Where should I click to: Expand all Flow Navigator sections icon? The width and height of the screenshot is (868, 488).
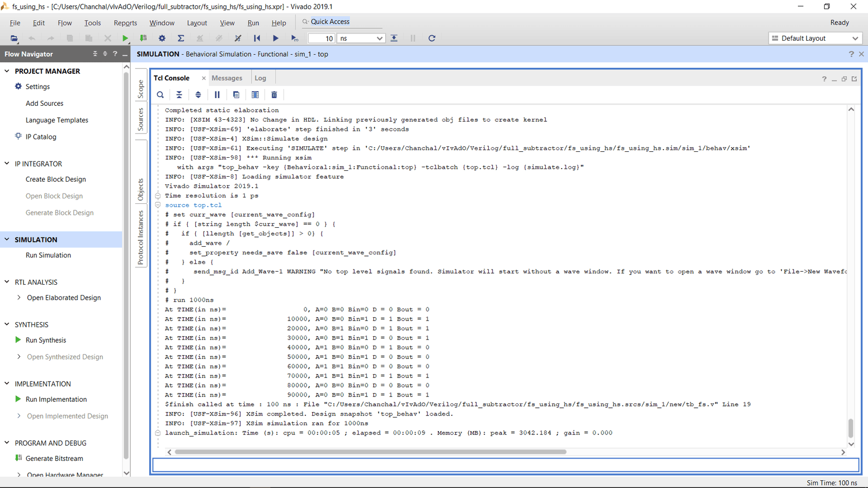[x=105, y=54]
